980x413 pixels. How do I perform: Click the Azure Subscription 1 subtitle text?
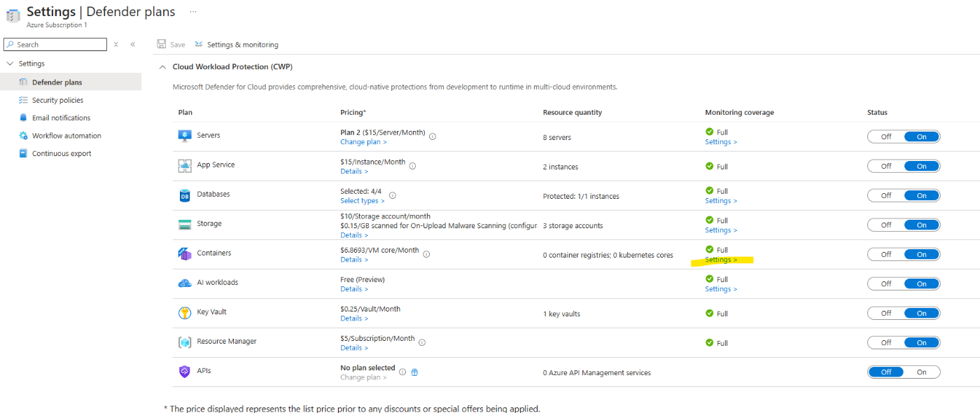click(57, 24)
